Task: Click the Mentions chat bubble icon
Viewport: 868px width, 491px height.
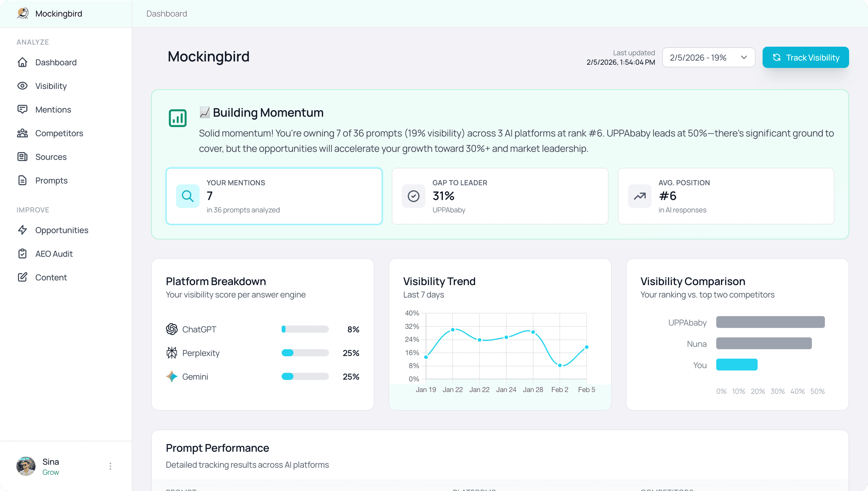Action: click(x=22, y=110)
